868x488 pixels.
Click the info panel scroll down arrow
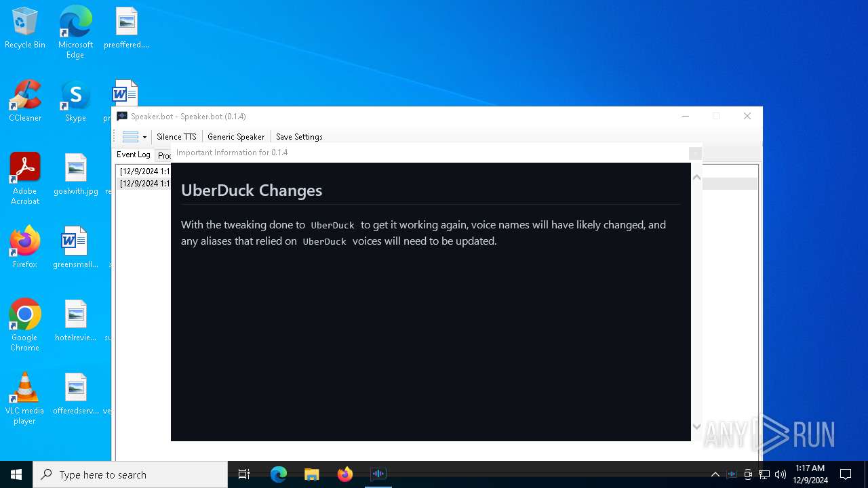[696, 427]
